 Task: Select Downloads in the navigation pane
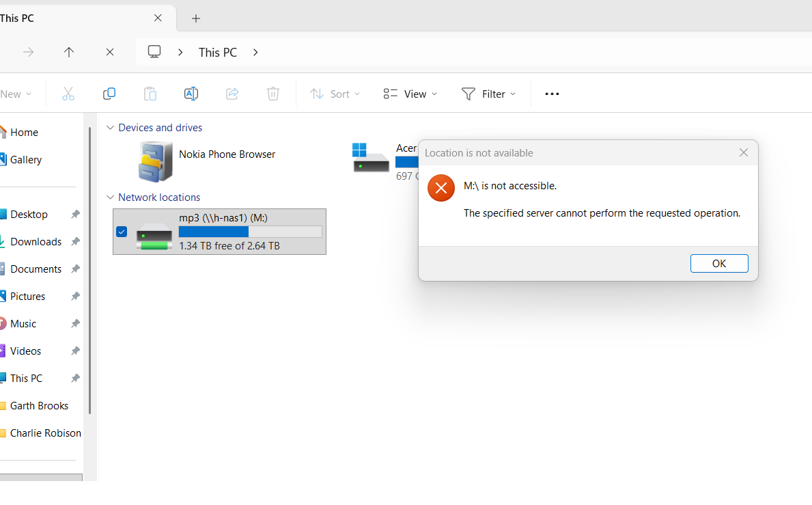36,242
